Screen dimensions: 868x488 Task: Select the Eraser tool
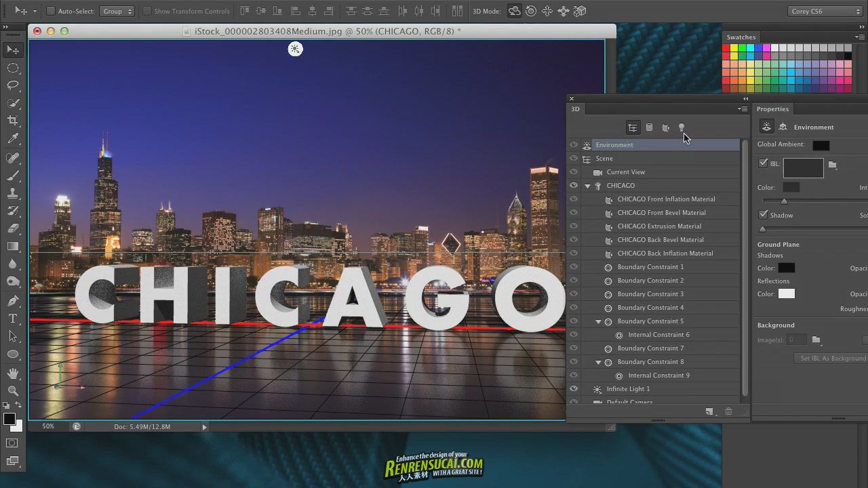pos(13,228)
